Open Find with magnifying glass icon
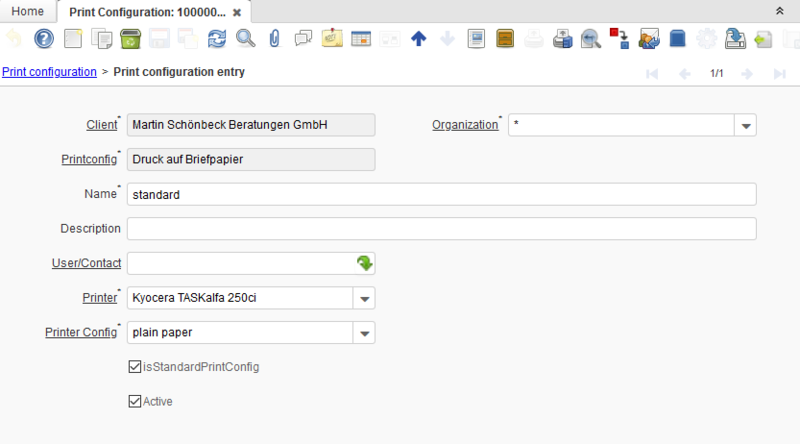Viewport: 800px width, 444px height. click(x=245, y=39)
